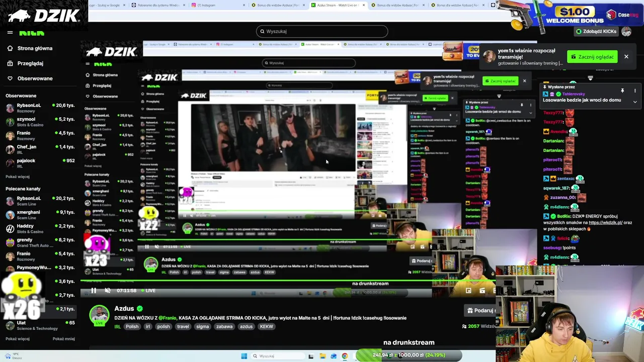This screenshot has width=644, height=362.
Task: Click the Azdus channel avatar with LIVE badge
Action: click(99, 316)
